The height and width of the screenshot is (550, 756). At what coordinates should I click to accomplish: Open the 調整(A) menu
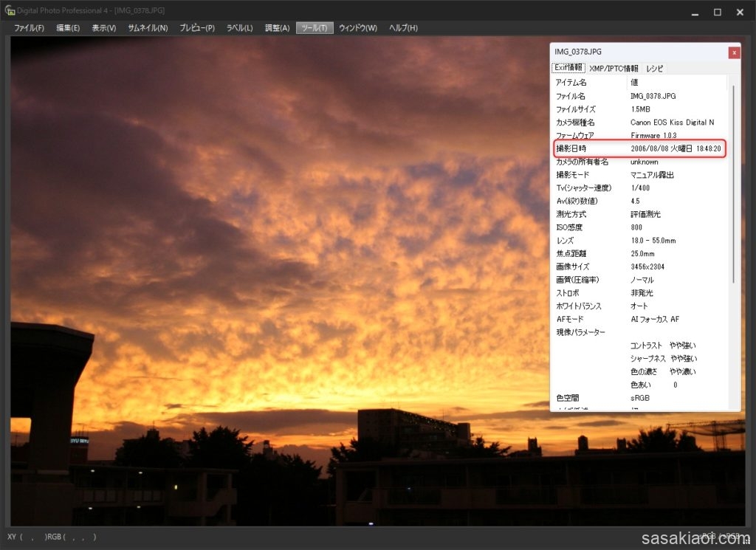coord(277,28)
